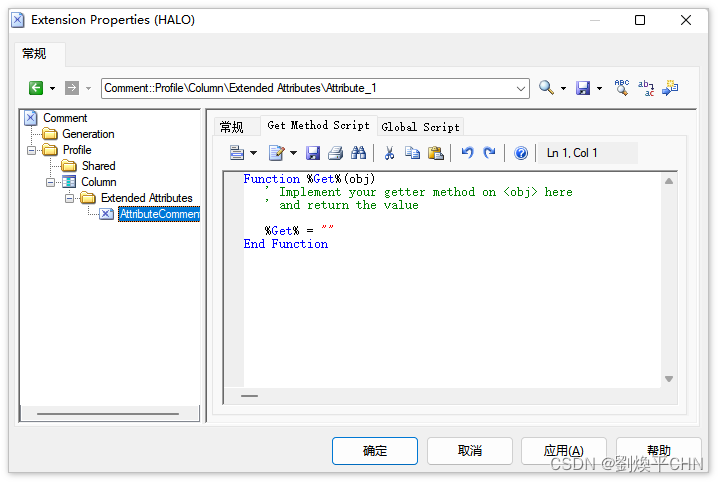Click the Redo arrow icon
This screenshot has height=482, width=718.
tap(490, 152)
